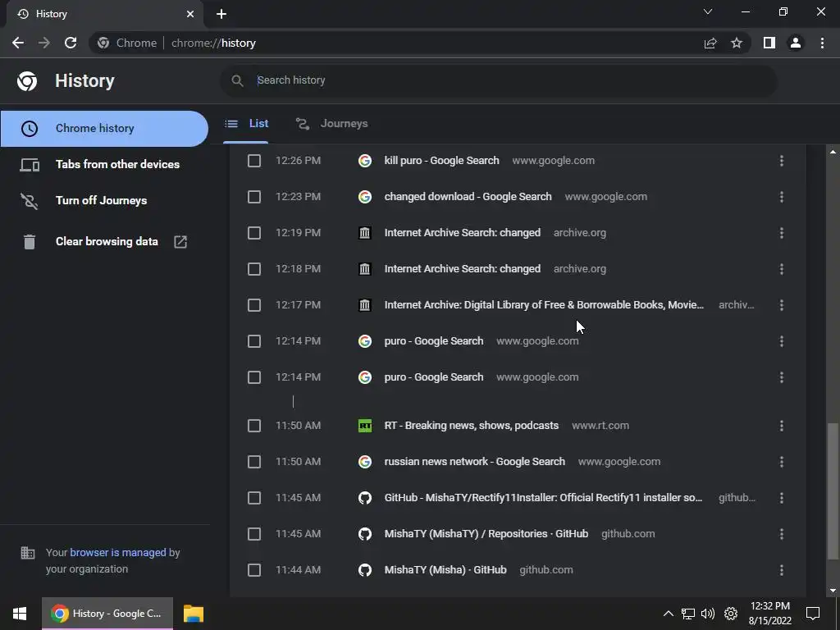Screen dimensions: 840x630
Task: Open RT - Breaking news, shows, podcasts link
Action: (472, 426)
